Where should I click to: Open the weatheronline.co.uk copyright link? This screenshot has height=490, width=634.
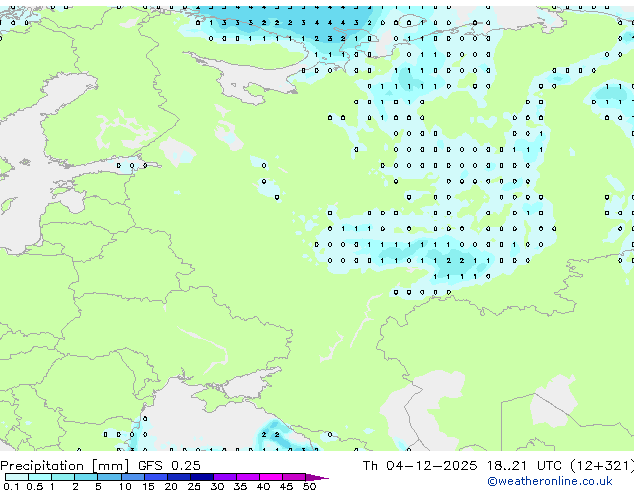pyautogui.click(x=550, y=481)
